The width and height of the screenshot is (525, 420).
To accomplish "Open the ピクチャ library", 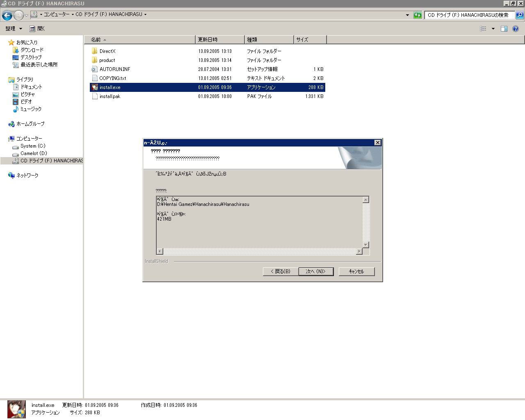I will pyautogui.click(x=28, y=94).
